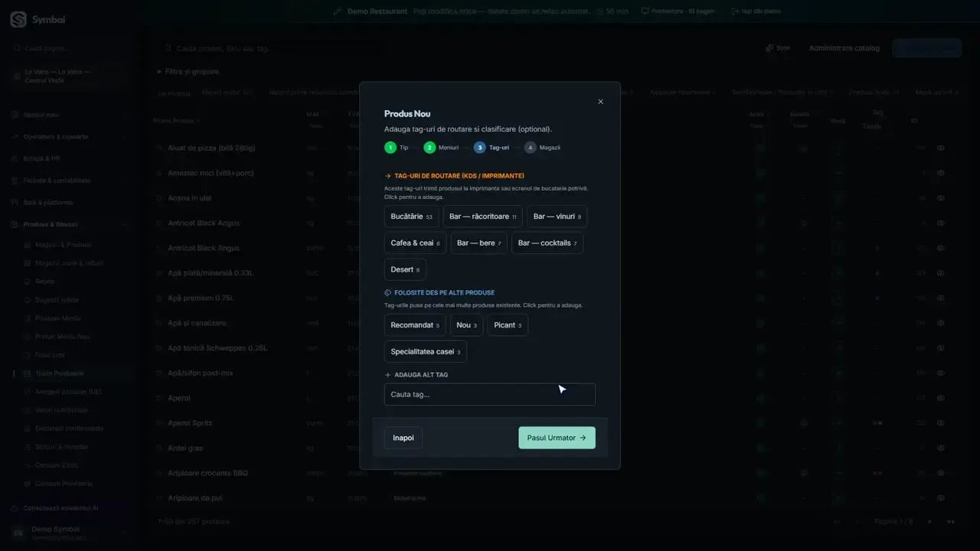Add the Picant tag
980x551 pixels.
click(x=508, y=325)
